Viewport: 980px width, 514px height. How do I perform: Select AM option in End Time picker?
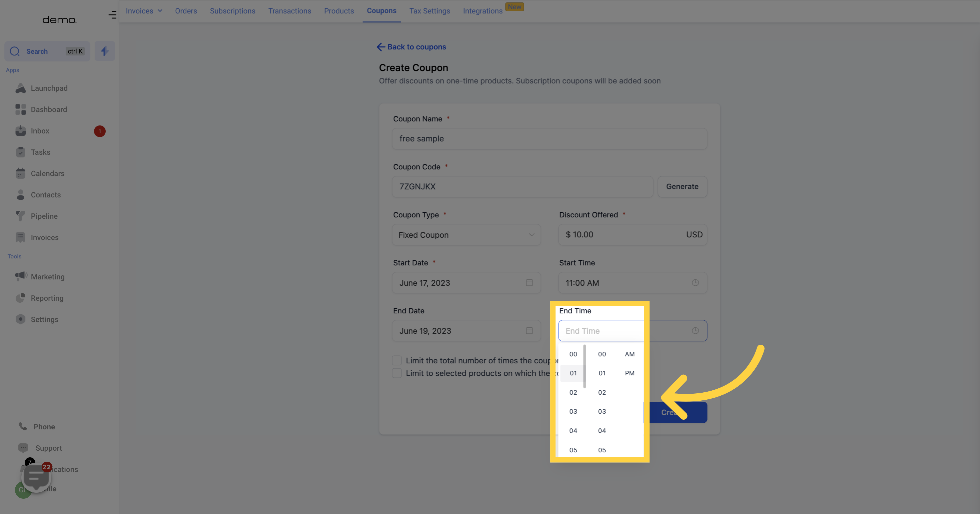629,354
